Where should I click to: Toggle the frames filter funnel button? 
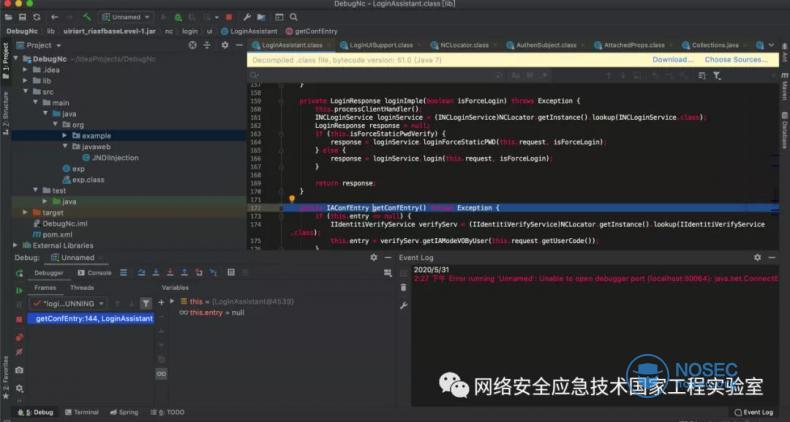click(146, 303)
